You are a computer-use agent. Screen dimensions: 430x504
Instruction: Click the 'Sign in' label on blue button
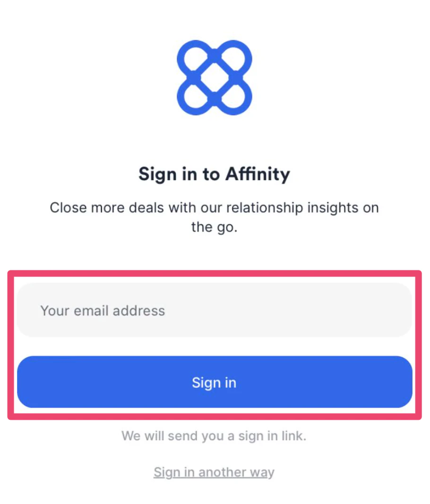click(214, 382)
